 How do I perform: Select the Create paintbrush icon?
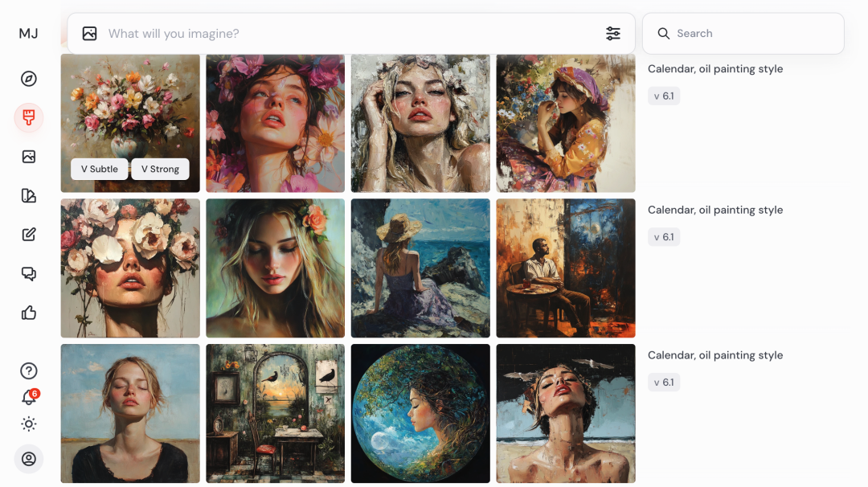[x=29, y=117]
